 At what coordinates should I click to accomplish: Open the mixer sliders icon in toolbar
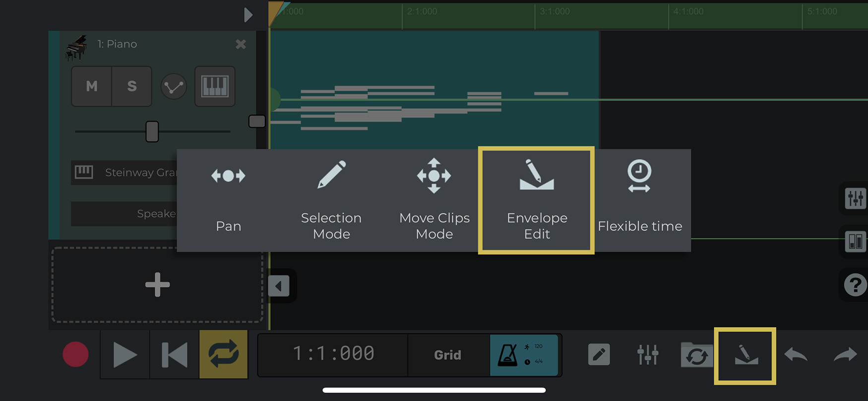[648, 354]
